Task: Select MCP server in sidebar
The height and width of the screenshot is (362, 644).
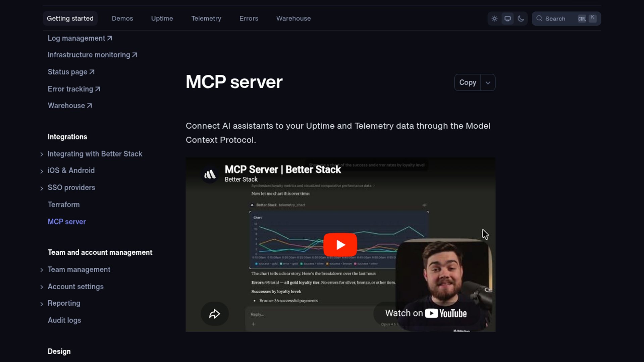Action: pos(67,222)
